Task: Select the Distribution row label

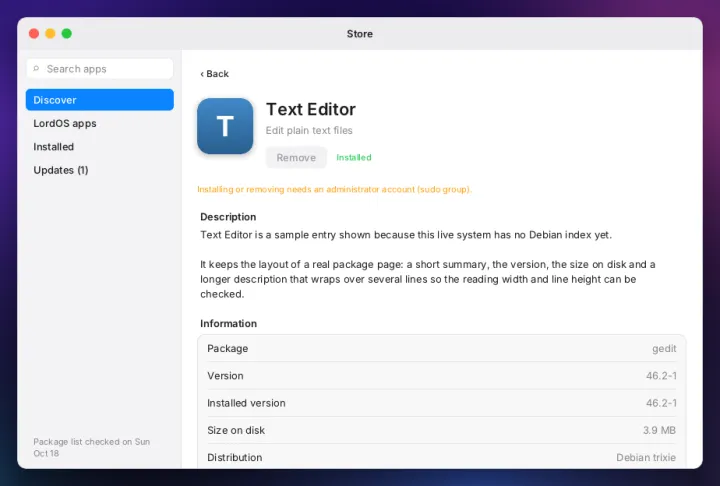Action: point(235,458)
